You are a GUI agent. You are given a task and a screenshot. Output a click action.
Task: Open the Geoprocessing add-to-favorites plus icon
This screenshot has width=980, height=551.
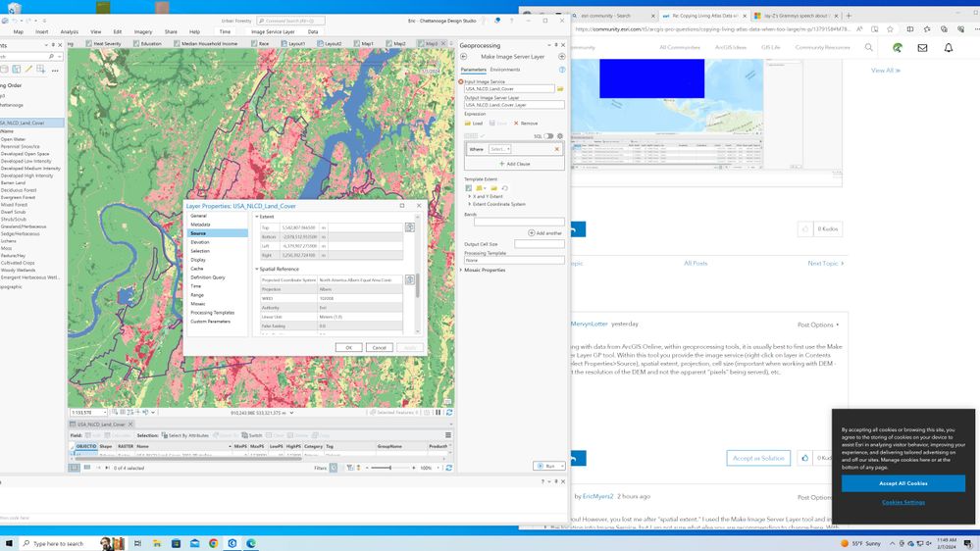[562, 57]
